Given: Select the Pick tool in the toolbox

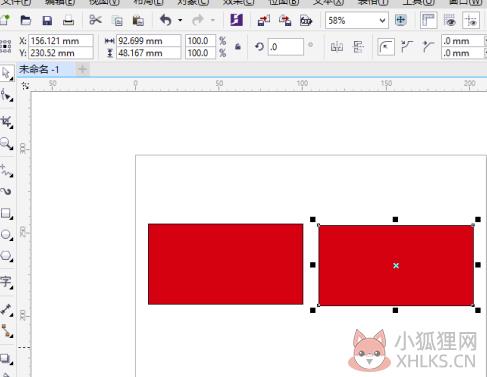Looking at the screenshot, I should (x=6, y=73).
